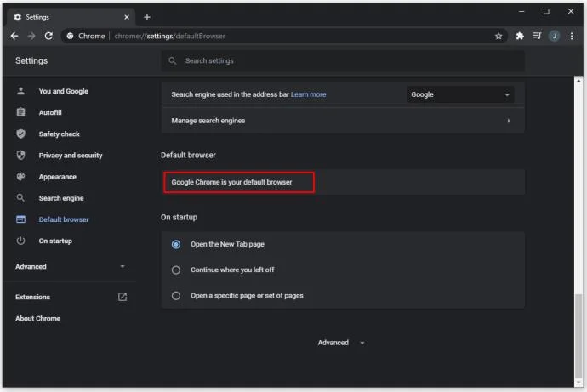Open a new tab with plus button
Screen dimensions: 587x392
pos(146,17)
